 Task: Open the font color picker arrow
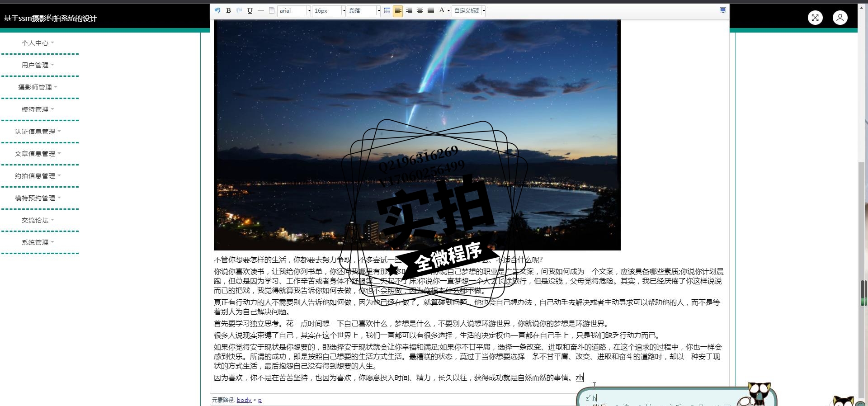point(448,10)
